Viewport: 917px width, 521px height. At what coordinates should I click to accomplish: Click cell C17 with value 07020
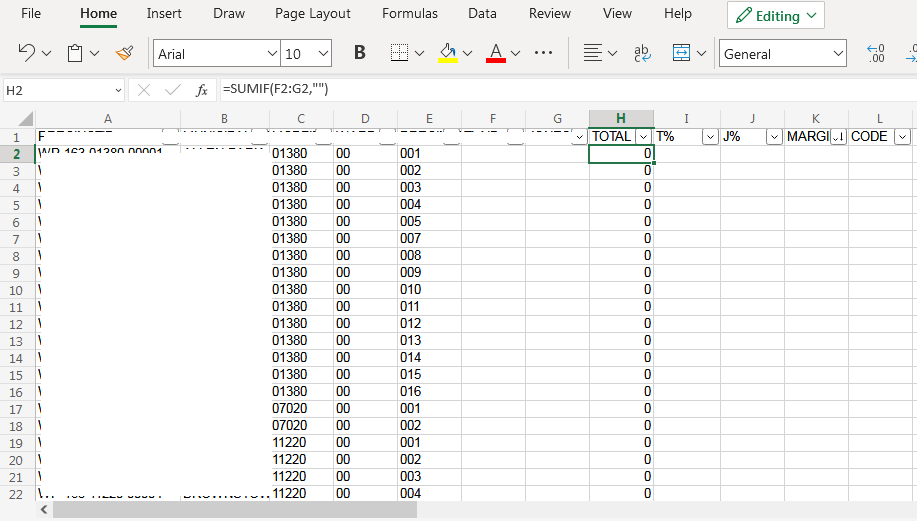(301, 409)
